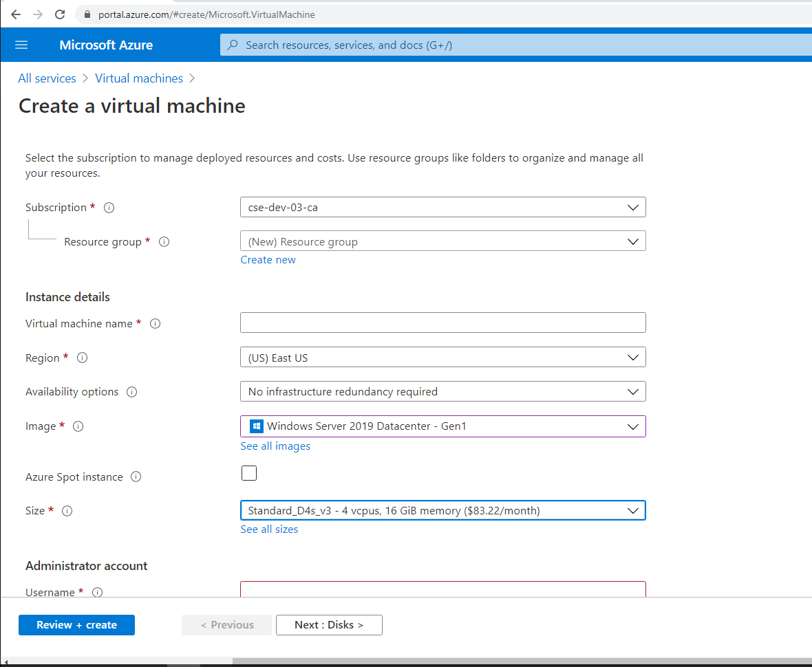
Task: Click the Azure Spot instance info icon
Action: click(x=136, y=477)
